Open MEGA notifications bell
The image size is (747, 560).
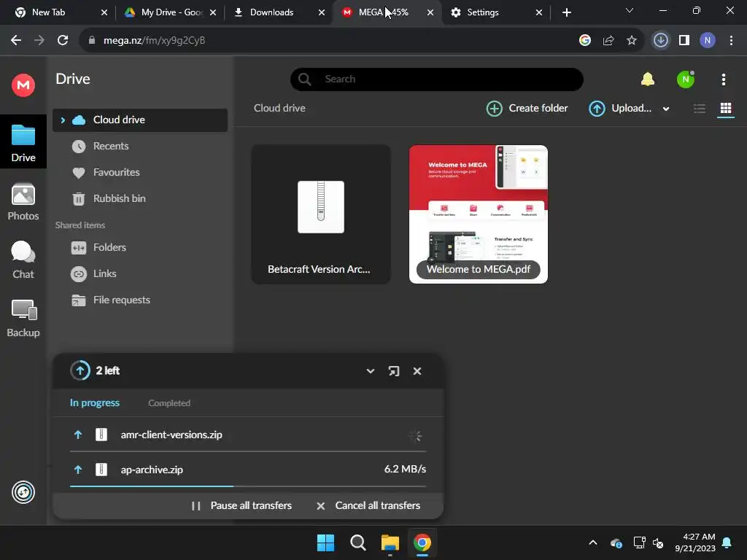pos(648,79)
